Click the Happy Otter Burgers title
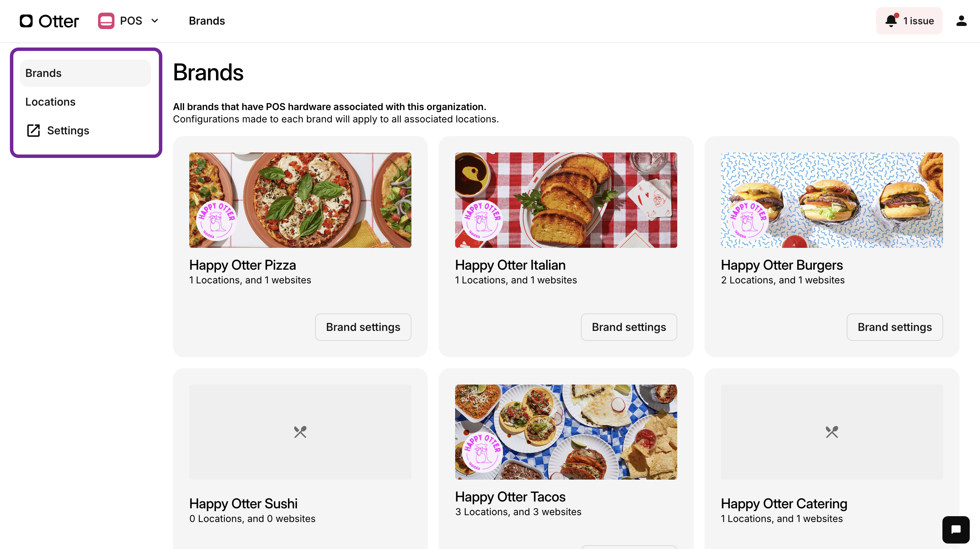 pyautogui.click(x=782, y=265)
